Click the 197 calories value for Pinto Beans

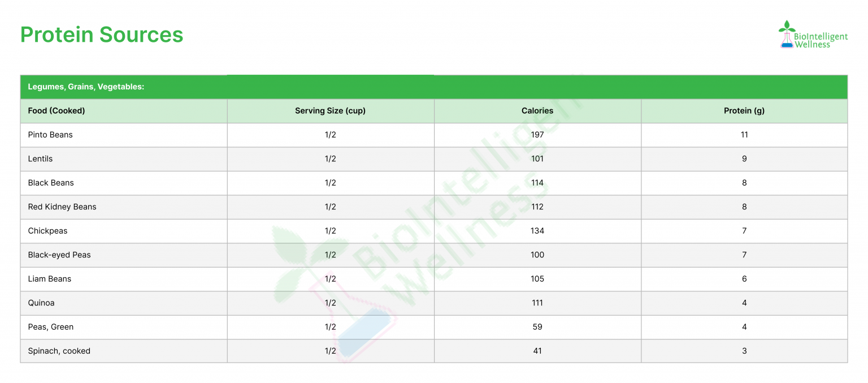pyautogui.click(x=537, y=135)
